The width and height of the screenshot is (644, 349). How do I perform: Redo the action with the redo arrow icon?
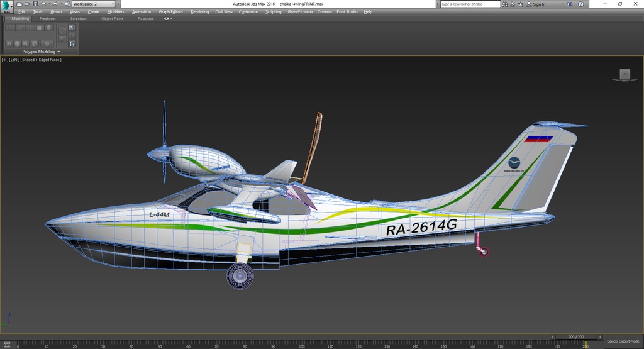(x=55, y=4)
